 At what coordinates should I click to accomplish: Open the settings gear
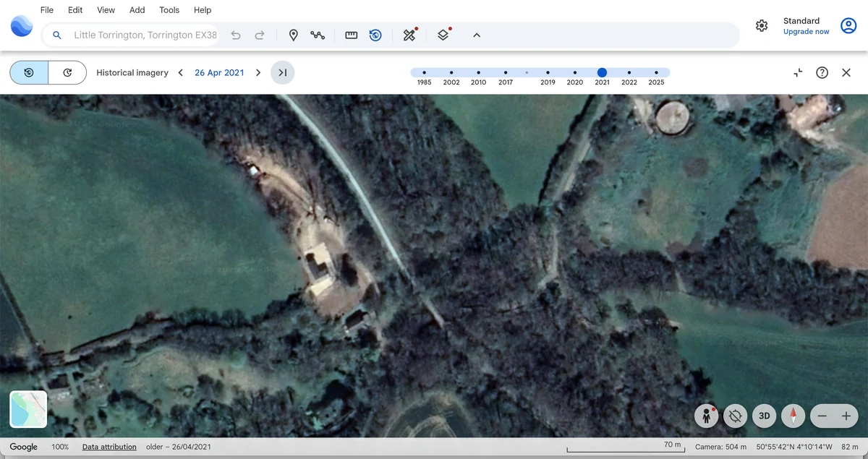(762, 26)
